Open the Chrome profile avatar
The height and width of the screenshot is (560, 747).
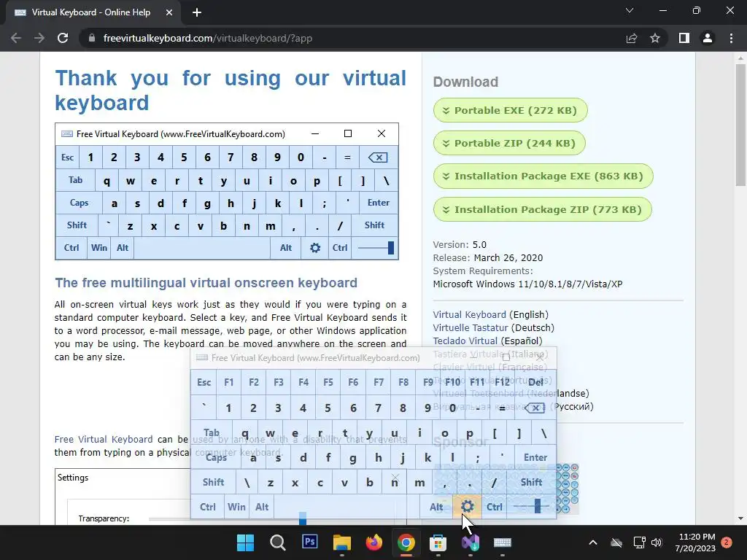pyautogui.click(x=708, y=38)
